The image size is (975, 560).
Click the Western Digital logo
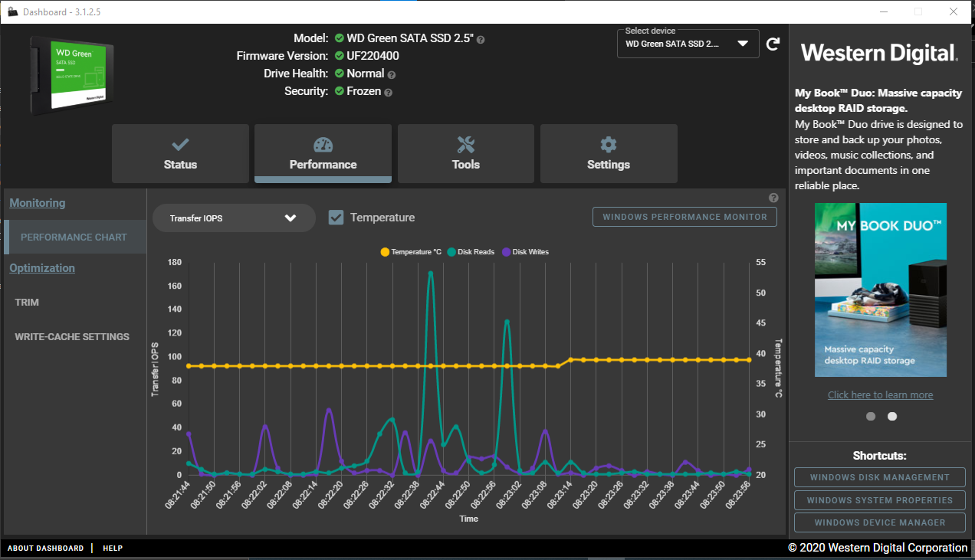pos(880,54)
